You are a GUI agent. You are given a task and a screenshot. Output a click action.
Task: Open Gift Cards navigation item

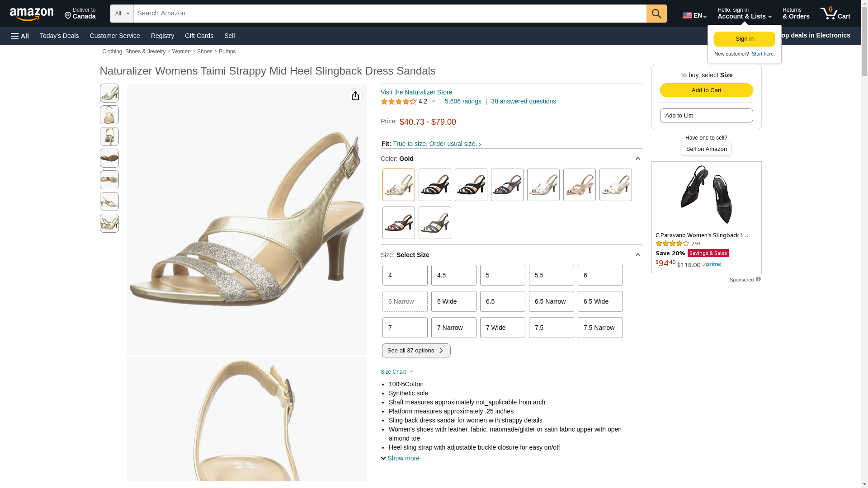click(x=199, y=36)
